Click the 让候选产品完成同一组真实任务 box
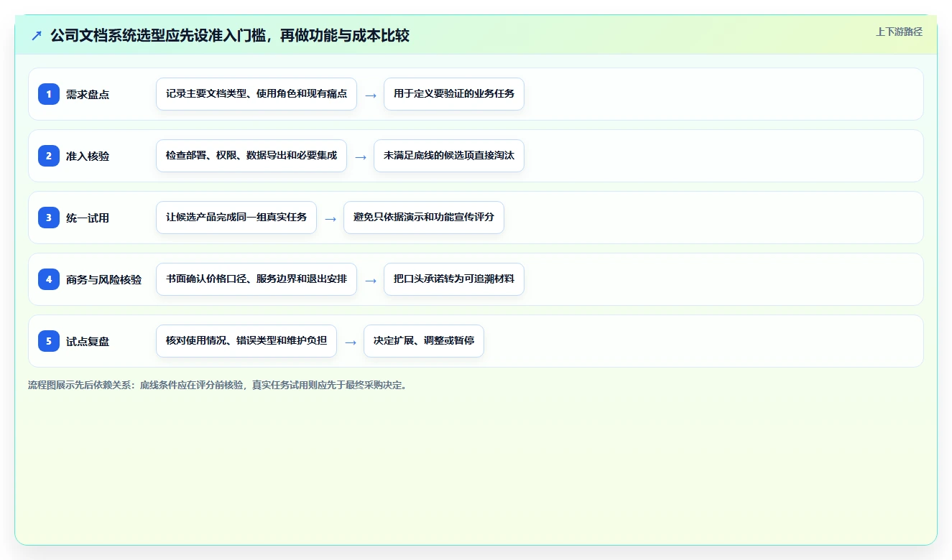Viewport: 952px width, 560px height. pyautogui.click(x=236, y=218)
